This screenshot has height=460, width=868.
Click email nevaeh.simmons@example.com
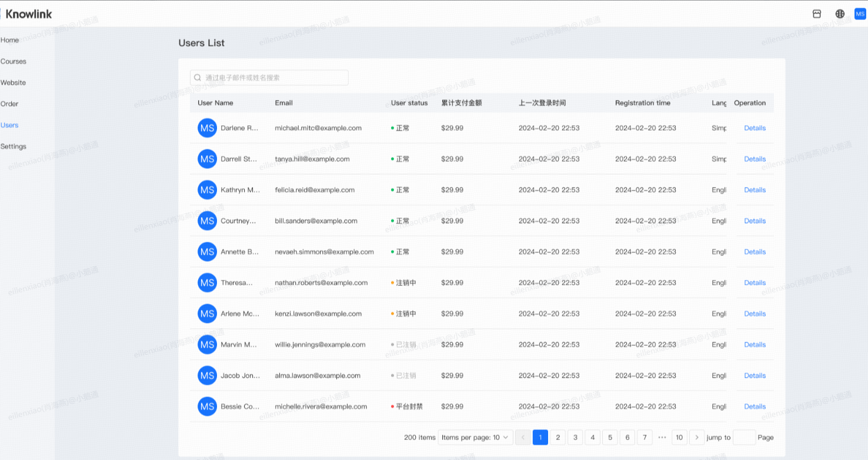(324, 252)
